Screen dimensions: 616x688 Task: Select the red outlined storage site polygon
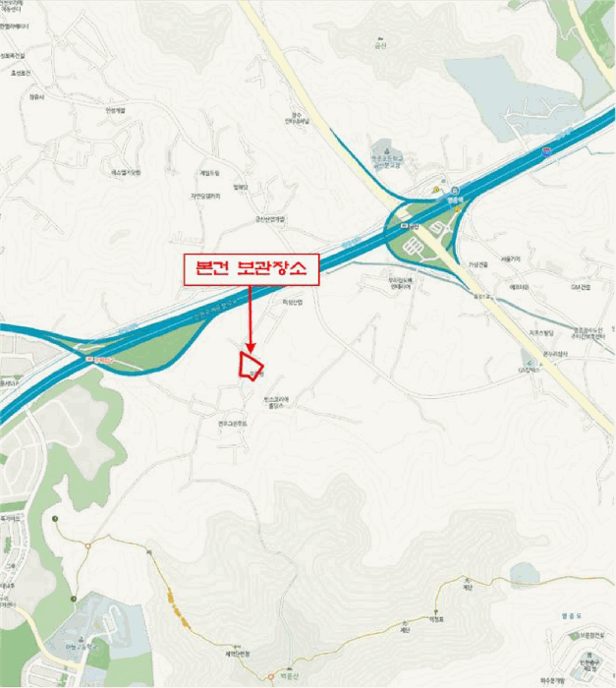[251, 366]
